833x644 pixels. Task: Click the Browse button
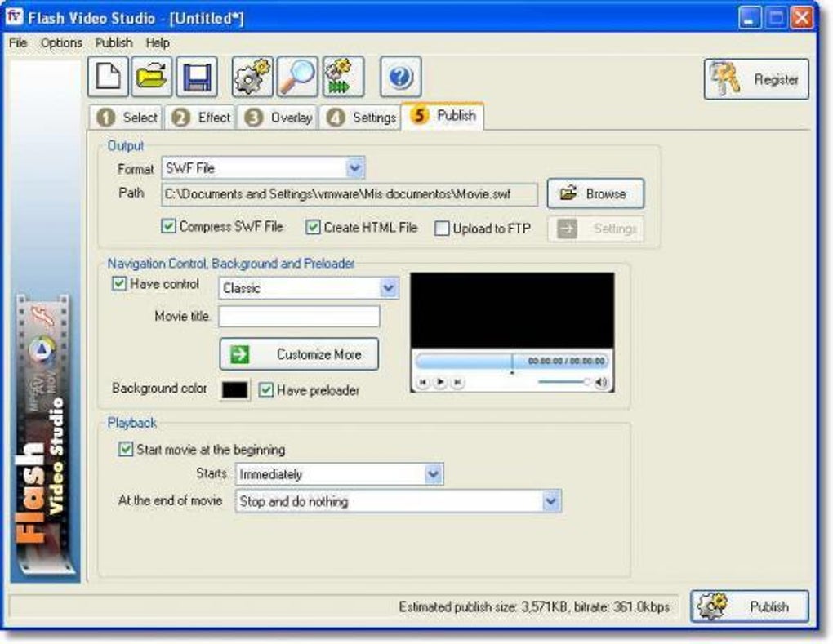[x=595, y=193]
